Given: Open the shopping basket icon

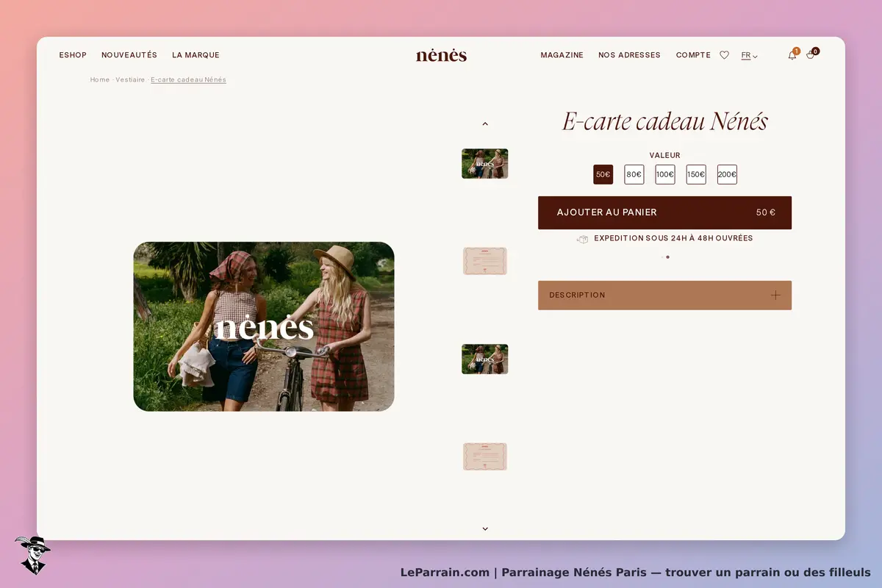Looking at the screenshot, I should (811, 55).
